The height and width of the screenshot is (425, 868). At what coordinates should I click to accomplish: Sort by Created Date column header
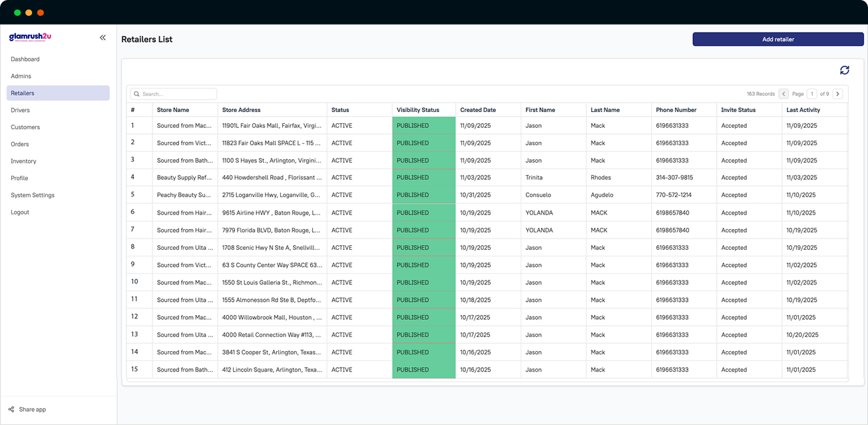478,110
